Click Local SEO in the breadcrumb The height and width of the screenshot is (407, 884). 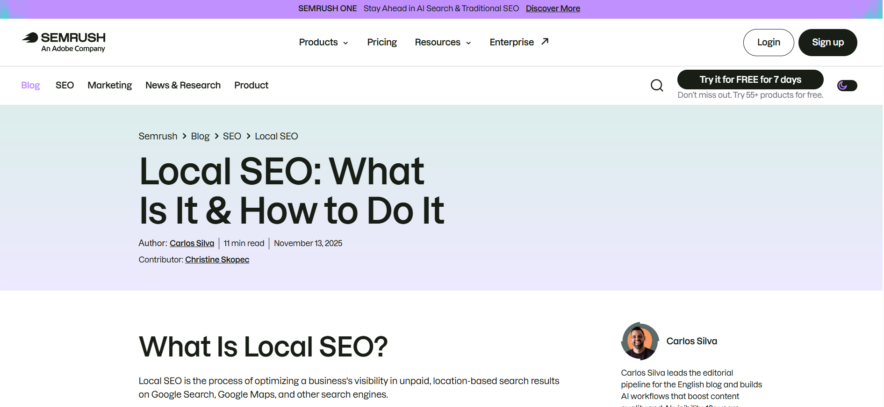[276, 136]
